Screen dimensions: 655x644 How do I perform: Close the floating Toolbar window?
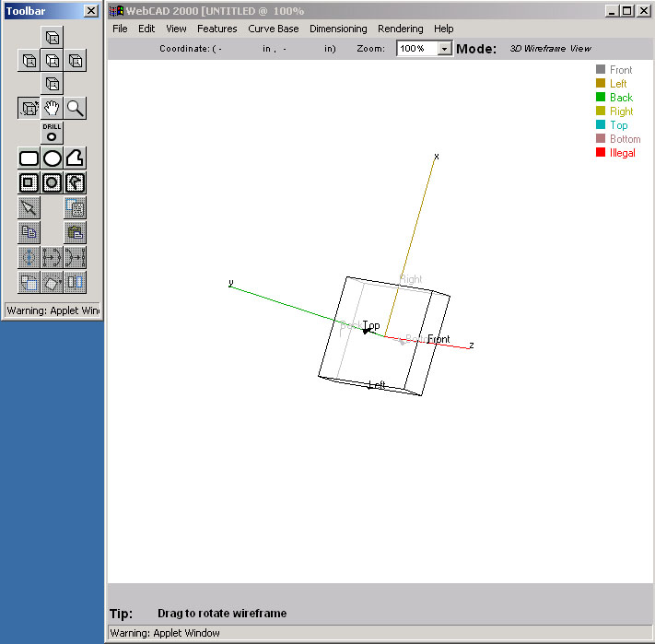pos(90,11)
